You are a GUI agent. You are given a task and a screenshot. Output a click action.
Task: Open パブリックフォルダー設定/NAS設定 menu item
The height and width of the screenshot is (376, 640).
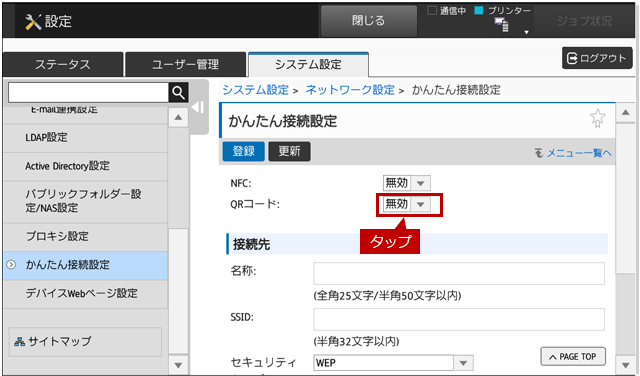85,201
